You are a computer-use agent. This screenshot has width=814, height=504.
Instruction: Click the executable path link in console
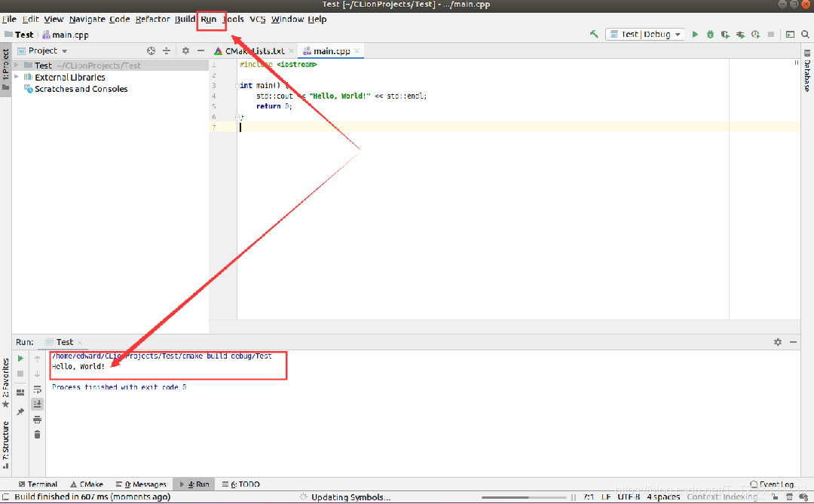pyautogui.click(x=161, y=356)
